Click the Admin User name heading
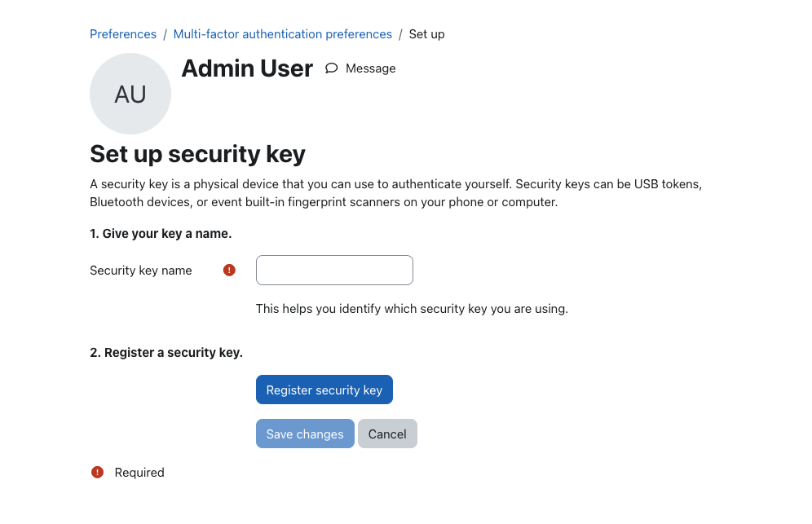The width and height of the screenshot is (812, 524). (248, 68)
